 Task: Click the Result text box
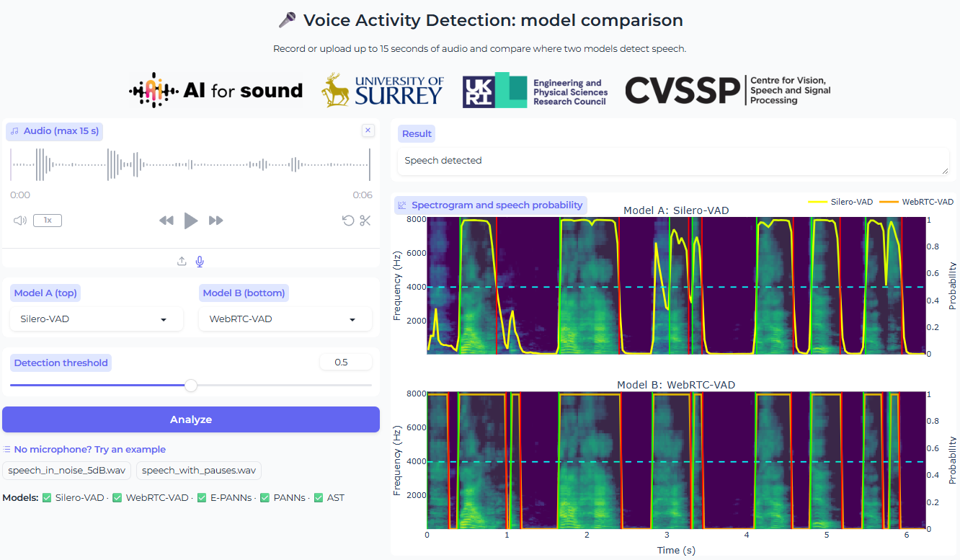tap(673, 161)
